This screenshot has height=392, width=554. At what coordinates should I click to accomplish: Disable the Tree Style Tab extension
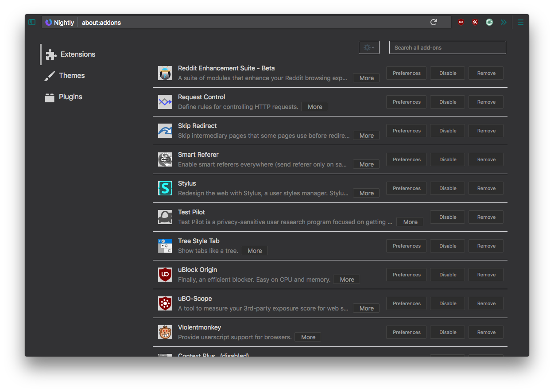click(448, 246)
